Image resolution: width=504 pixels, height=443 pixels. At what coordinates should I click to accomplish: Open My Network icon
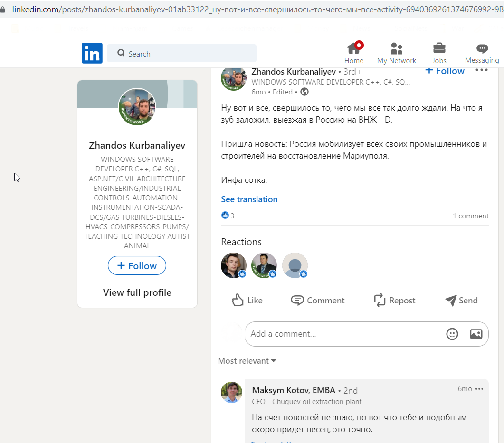(x=396, y=48)
